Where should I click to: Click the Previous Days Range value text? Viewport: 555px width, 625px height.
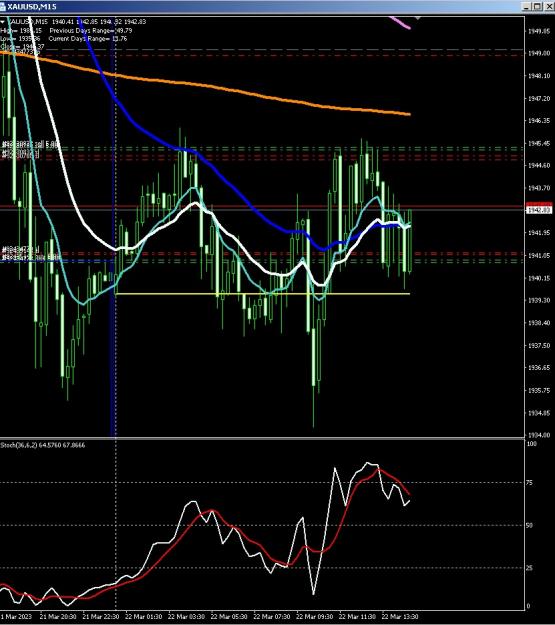pyautogui.click(x=124, y=30)
